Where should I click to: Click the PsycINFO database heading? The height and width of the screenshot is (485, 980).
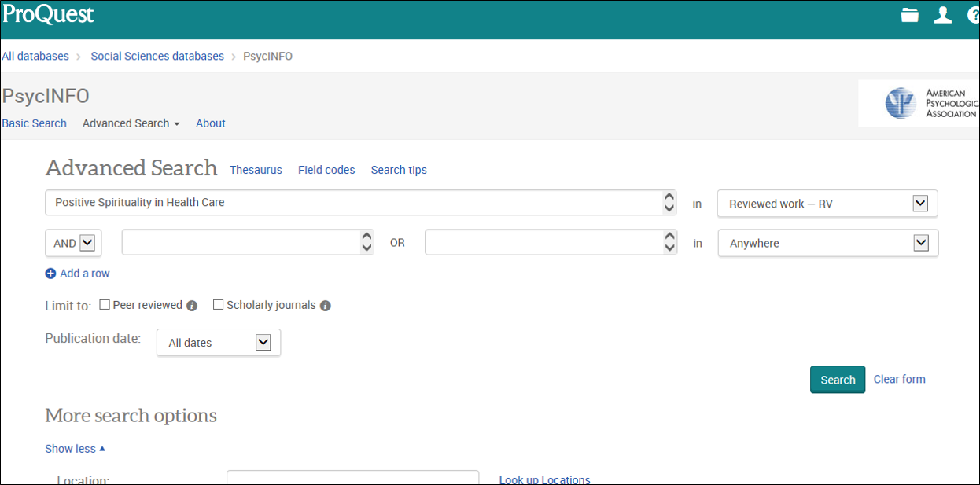pyautogui.click(x=46, y=96)
